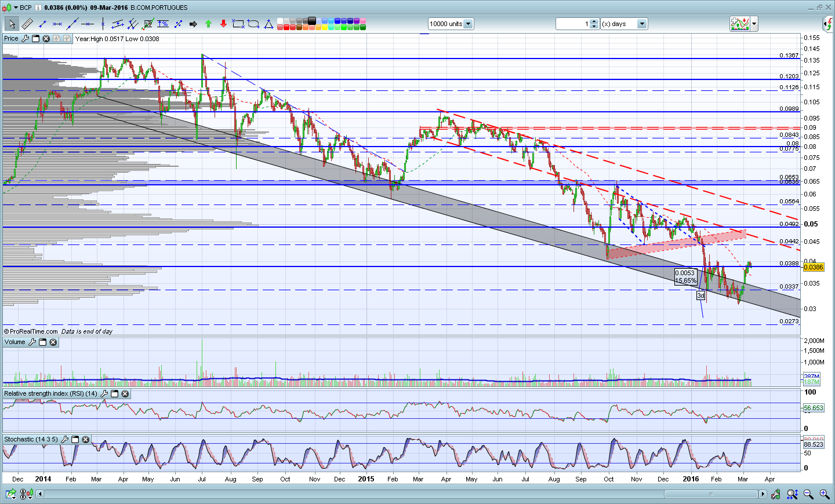Select the Fibonacci percentage retracement tool

[x=163, y=24]
